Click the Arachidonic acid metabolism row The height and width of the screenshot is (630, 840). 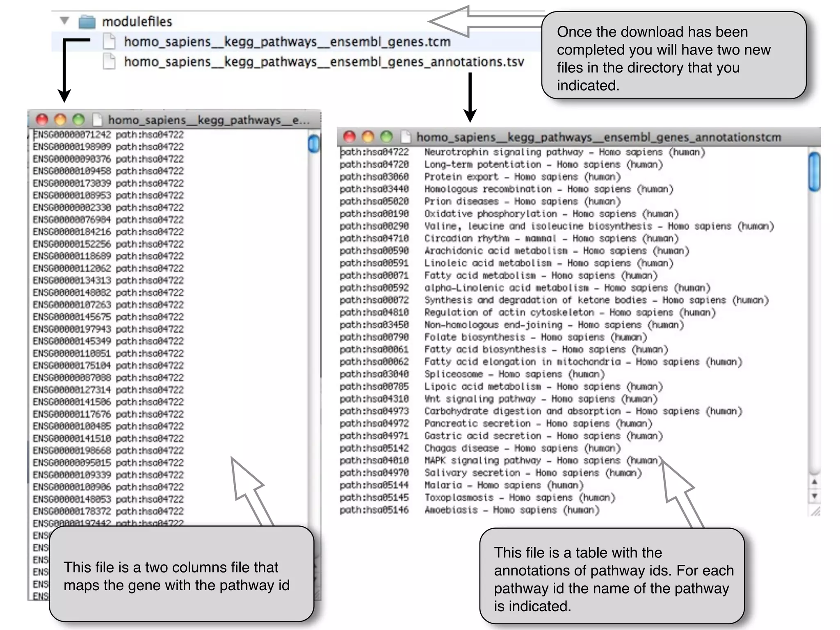[514, 251]
